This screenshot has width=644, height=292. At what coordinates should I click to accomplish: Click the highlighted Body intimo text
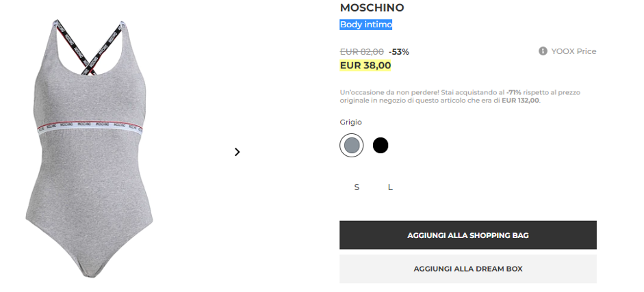point(365,25)
